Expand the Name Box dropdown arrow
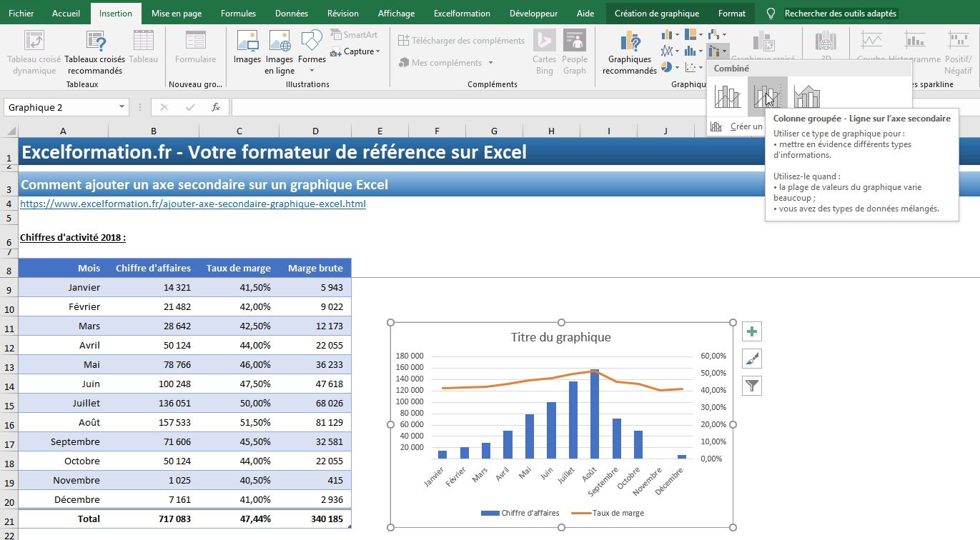This screenshot has width=980, height=540. click(122, 107)
